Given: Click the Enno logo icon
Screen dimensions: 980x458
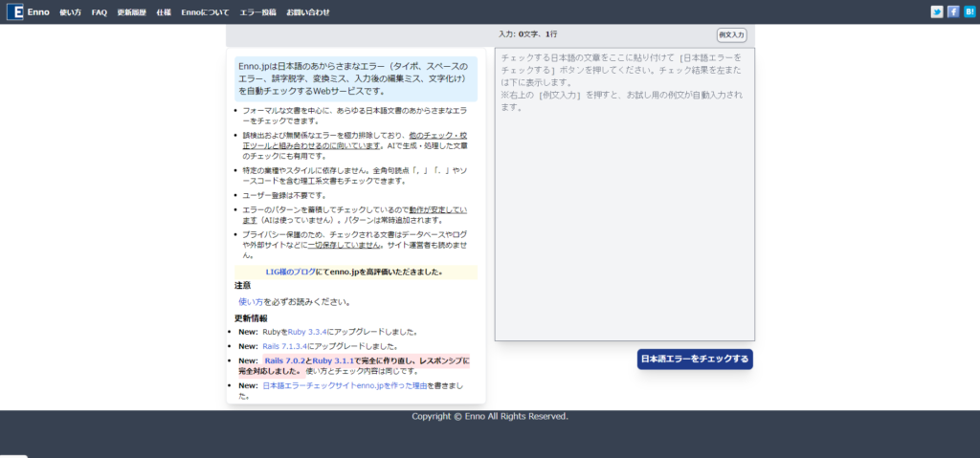Looking at the screenshot, I should (14, 12).
